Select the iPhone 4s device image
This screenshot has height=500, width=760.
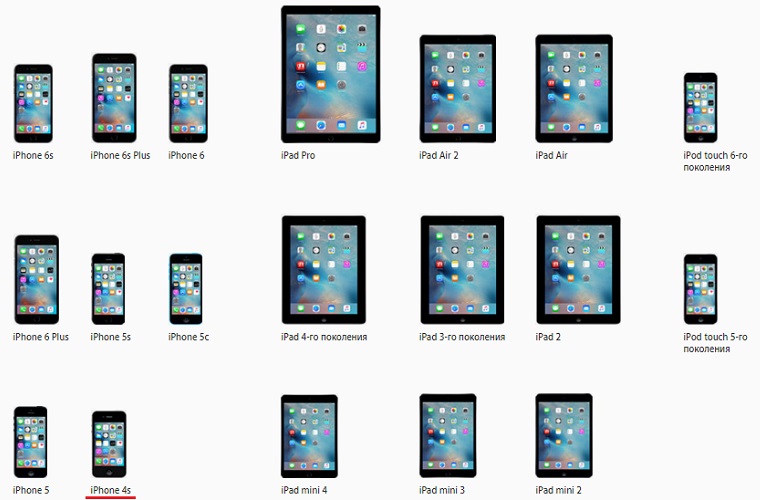tap(109, 444)
